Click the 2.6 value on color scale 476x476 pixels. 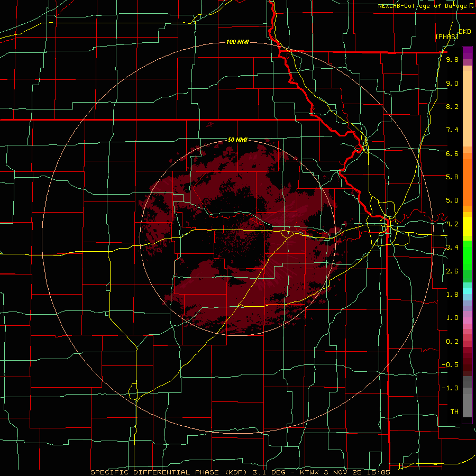point(452,271)
